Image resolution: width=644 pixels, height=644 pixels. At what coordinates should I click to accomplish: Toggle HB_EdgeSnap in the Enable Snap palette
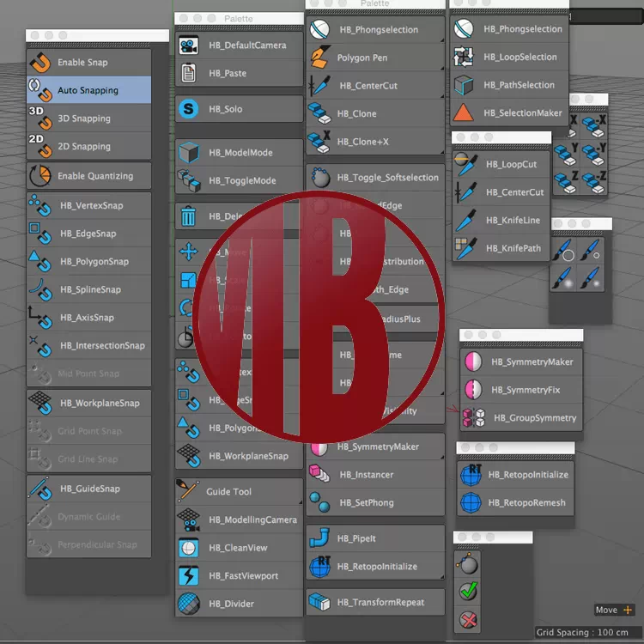click(88, 234)
